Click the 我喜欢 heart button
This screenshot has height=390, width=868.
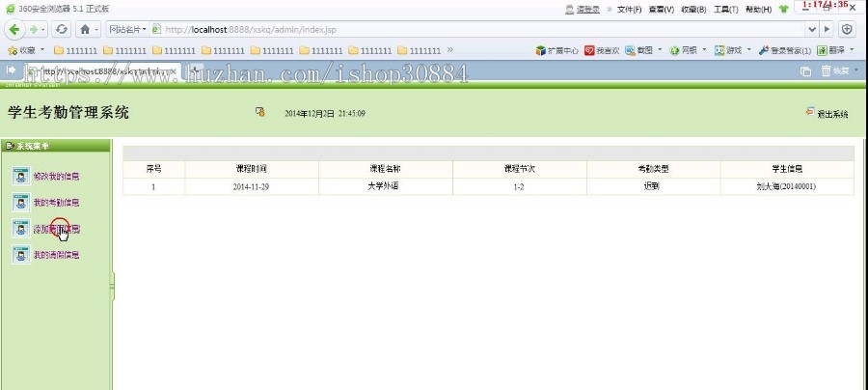[x=602, y=50]
